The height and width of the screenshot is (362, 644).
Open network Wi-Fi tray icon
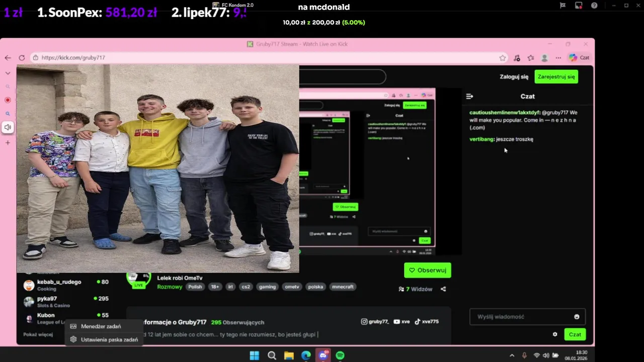537,355
